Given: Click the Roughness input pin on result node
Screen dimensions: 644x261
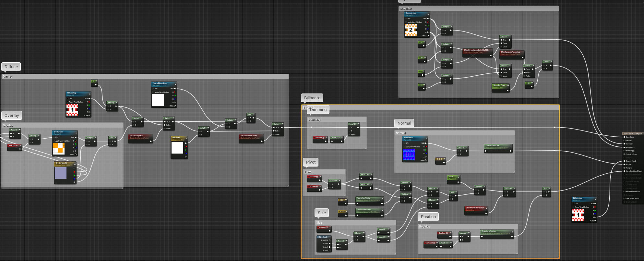Looking at the screenshot, I should pos(625,147).
